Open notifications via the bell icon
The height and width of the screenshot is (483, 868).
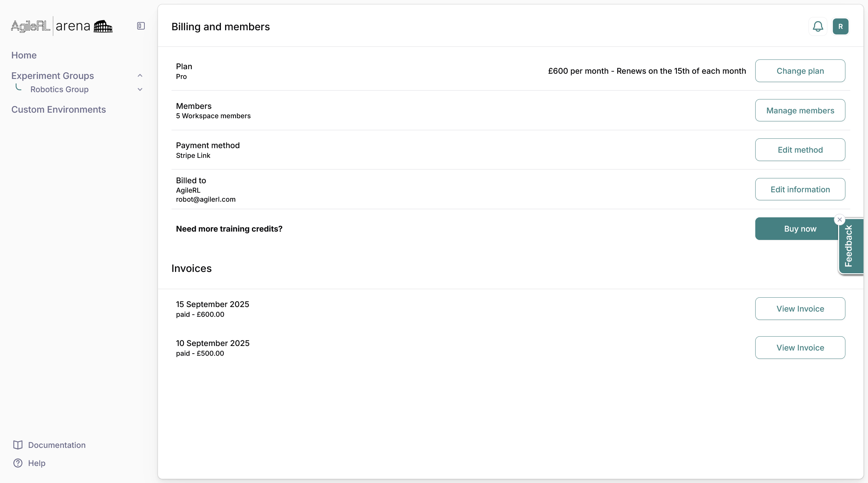coord(818,26)
